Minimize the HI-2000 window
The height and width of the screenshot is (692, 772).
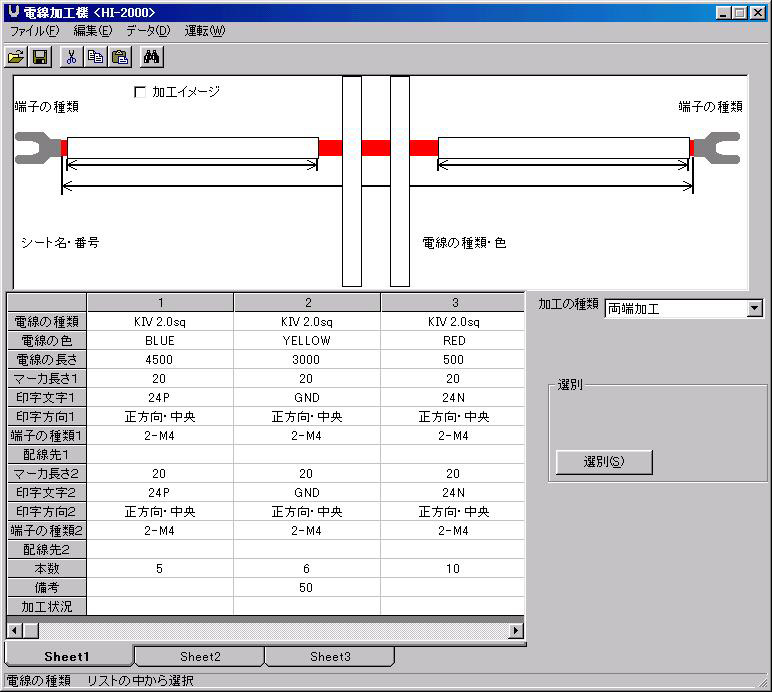click(x=723, y=12)
